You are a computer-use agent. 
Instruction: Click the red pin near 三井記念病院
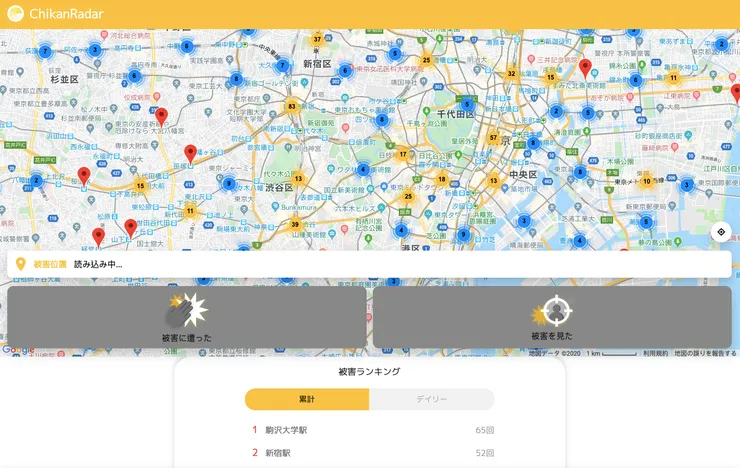(585, 68)
